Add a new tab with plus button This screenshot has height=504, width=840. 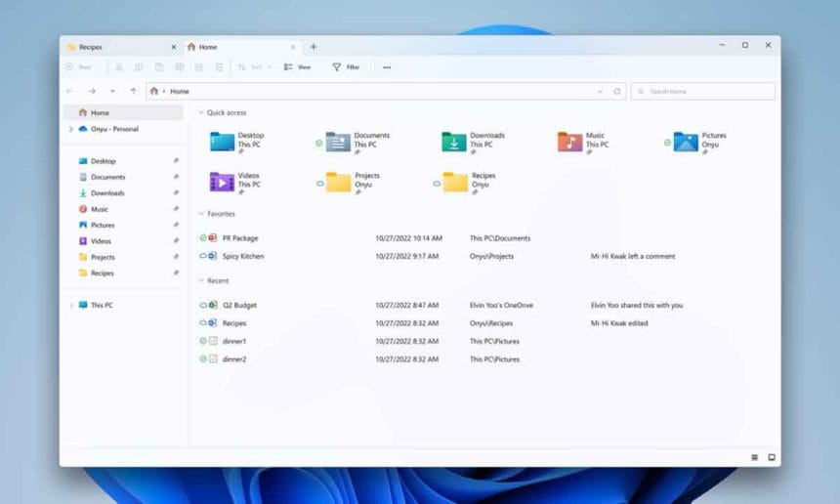[x=314, y=47]
